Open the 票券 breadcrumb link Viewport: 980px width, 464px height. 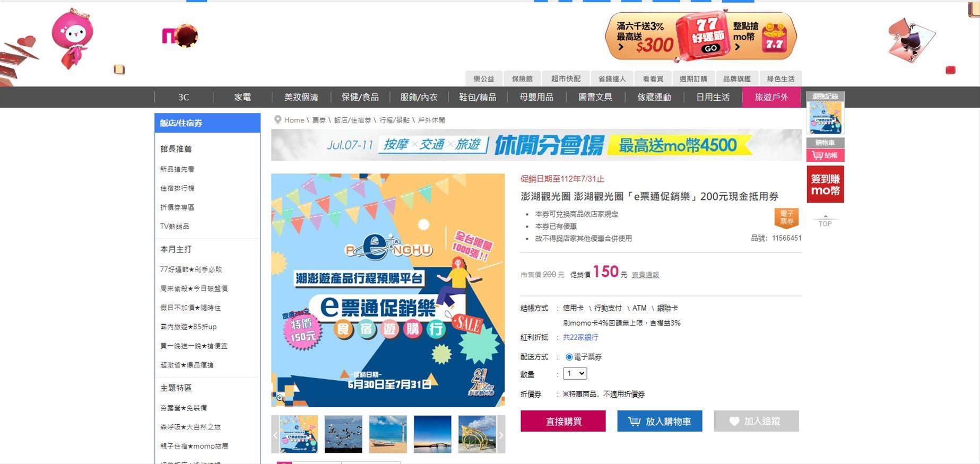tap(319, 120)
